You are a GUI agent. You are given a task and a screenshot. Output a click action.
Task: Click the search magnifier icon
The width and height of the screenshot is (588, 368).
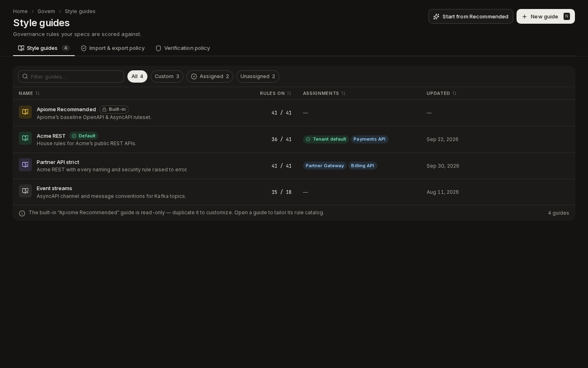coord(25,76)
